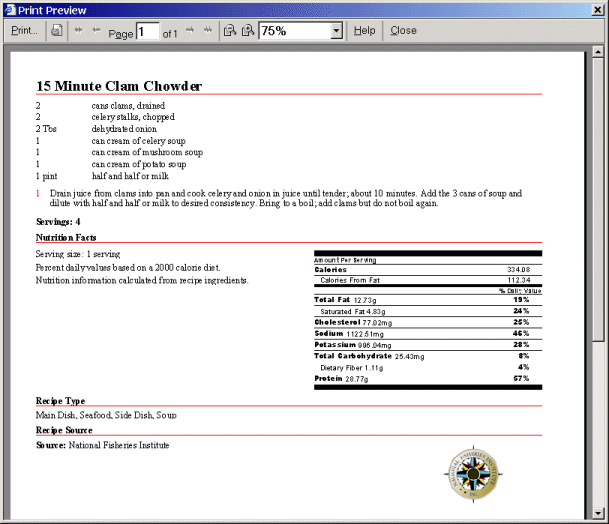
Task: Click the '2 Tbs' quantity
Action: click(x=46, y=129)
